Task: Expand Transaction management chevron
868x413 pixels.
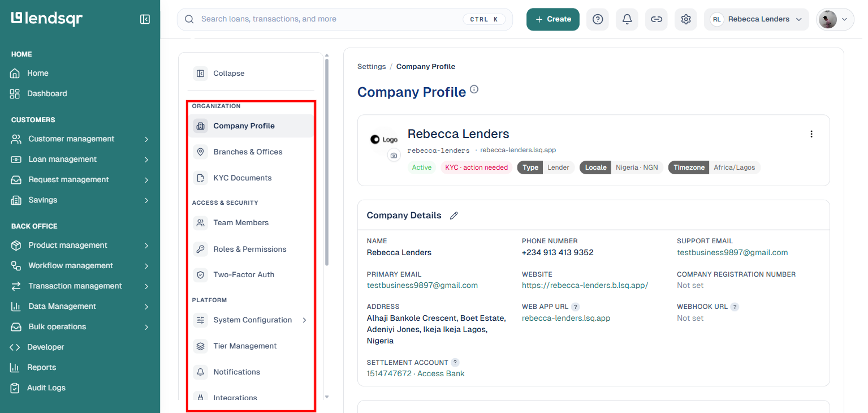Action: click(x=146, y=286)
